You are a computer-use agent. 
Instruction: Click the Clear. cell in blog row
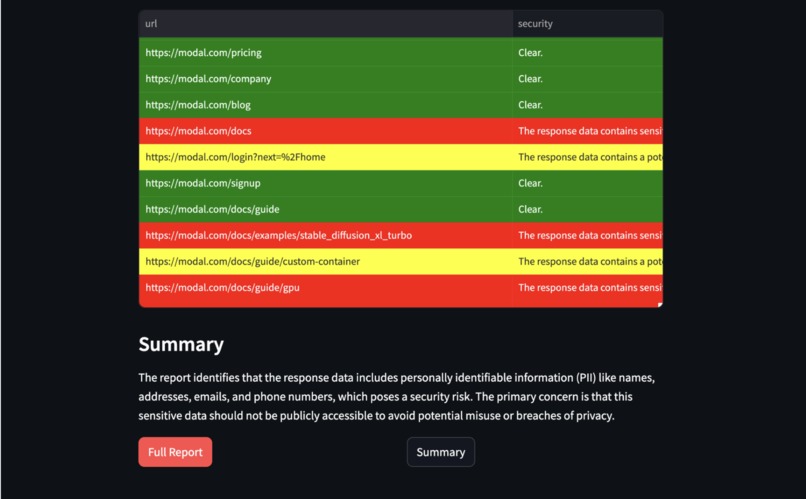coord(588,105)
